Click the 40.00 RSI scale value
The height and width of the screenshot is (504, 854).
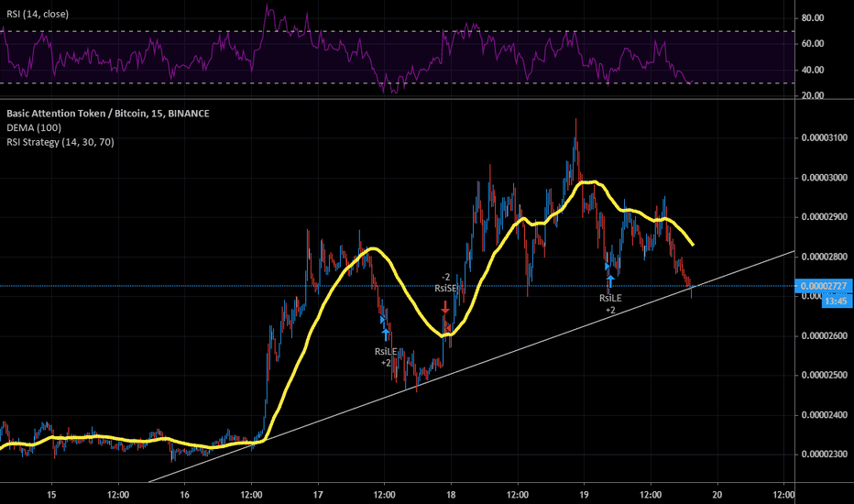pyautogui.click(x=812, y=70)
